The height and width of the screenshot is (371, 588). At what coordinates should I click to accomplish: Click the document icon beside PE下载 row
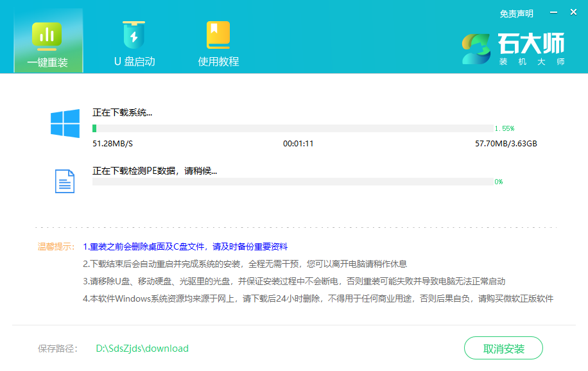pos(64,180)
